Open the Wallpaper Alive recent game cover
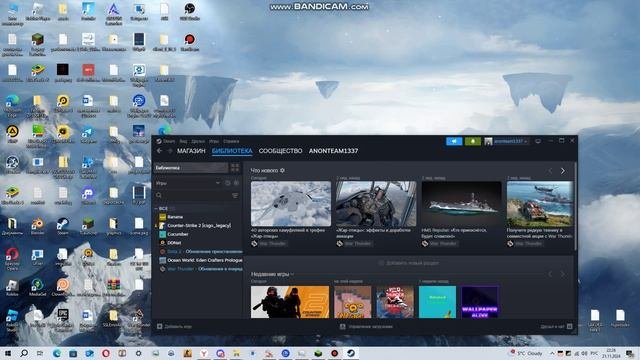This screenshot has height=360, width=640. [480, 302]
